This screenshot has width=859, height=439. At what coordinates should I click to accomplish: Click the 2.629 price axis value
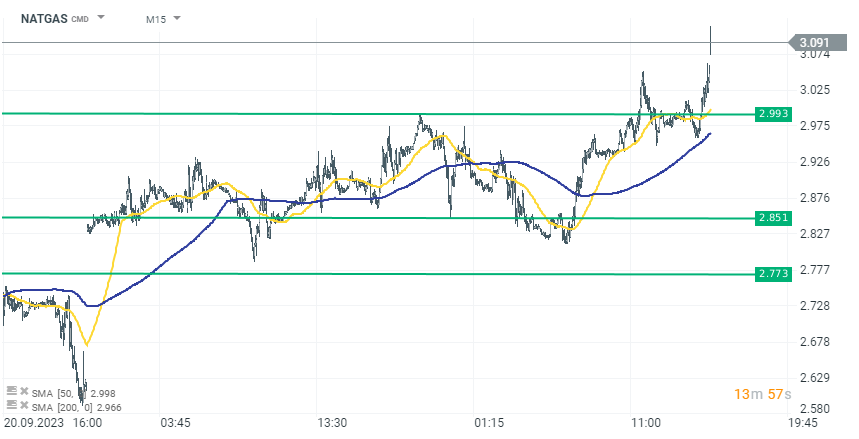[x=815, y=378]
